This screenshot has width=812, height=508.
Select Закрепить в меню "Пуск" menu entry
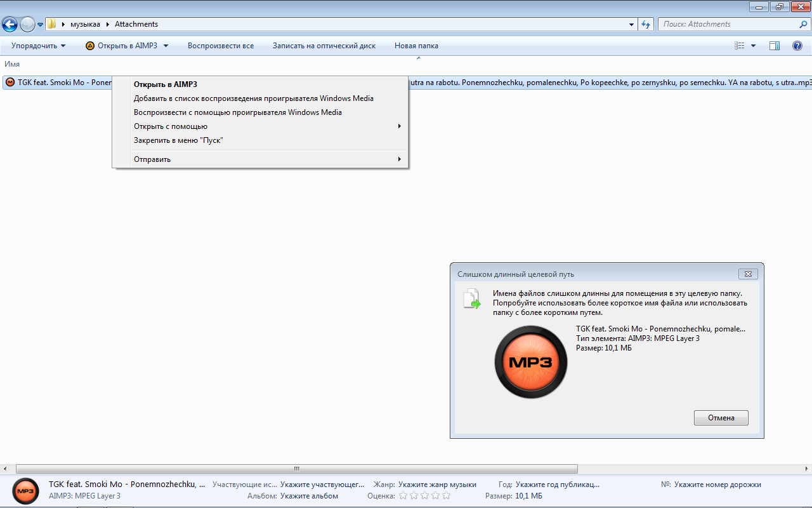[260, 140]
